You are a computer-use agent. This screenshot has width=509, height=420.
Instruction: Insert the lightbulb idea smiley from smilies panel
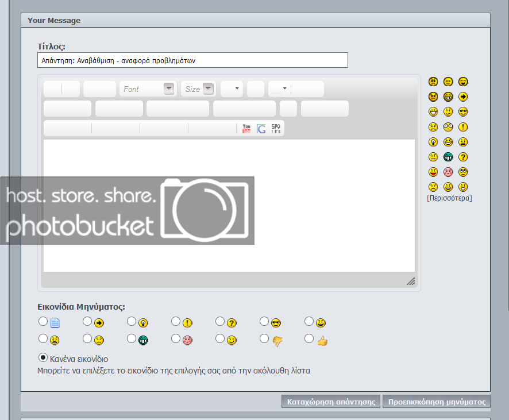pos(433,142)
